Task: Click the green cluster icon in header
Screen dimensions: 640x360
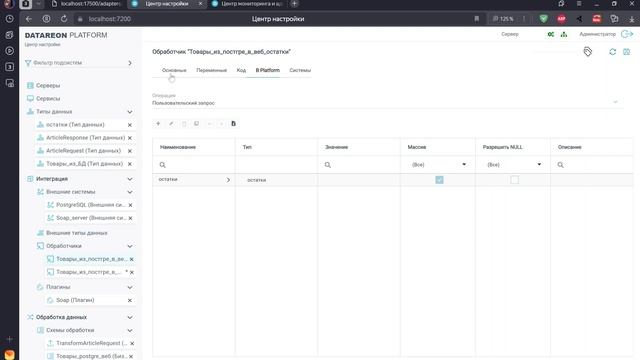Action: click(551, 34)
